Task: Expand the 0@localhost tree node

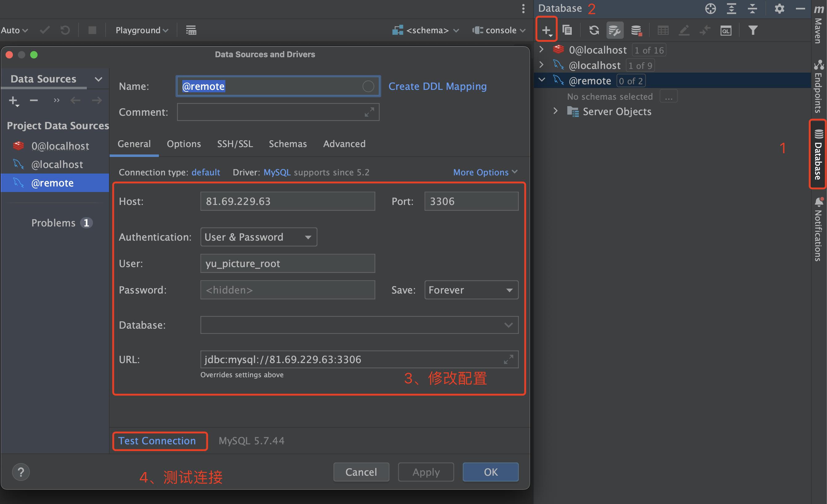Action: pyautogui.click(x=541, y=50)
